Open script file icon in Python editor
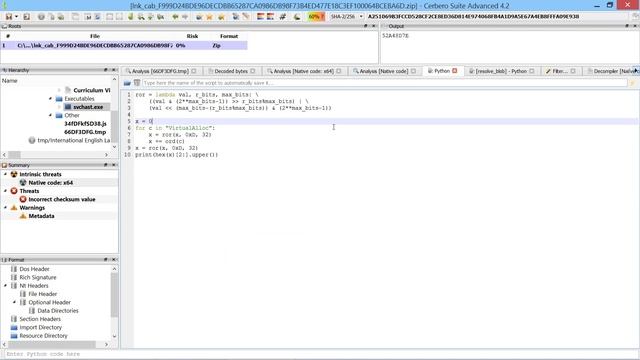 click(x=127, y=83)
